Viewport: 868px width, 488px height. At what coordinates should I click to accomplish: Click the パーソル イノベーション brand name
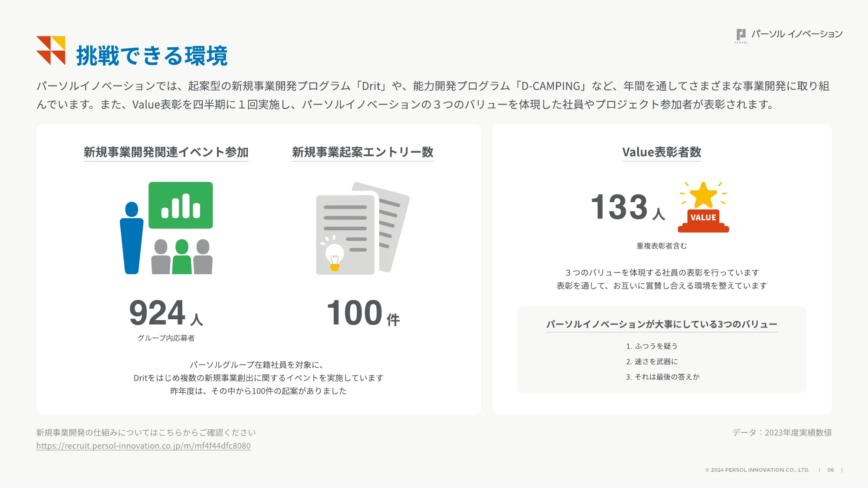click(x=797, y=34)
